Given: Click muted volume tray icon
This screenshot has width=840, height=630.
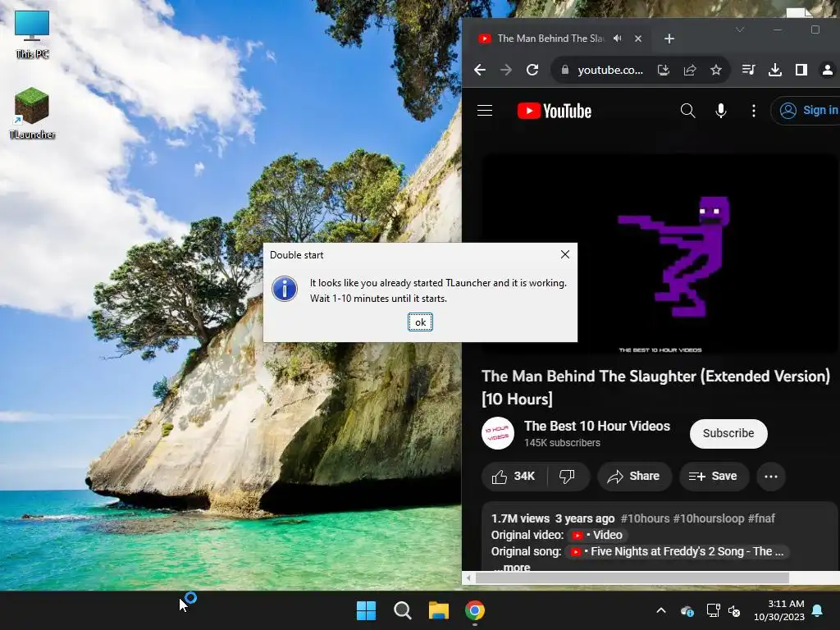Looking at the screenshot, I should click(734, 610).
